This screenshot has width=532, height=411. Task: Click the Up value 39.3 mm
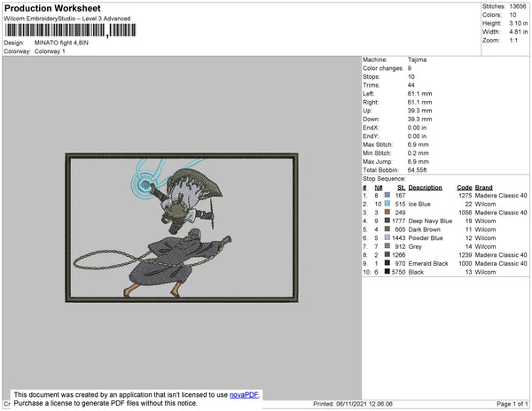pos(419,111)
